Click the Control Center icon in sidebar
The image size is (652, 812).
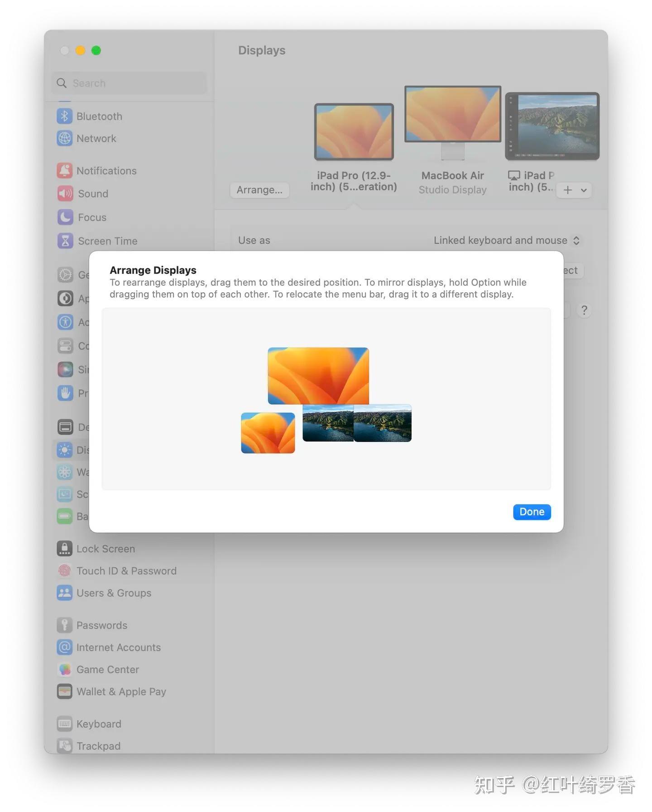point(65,346)
